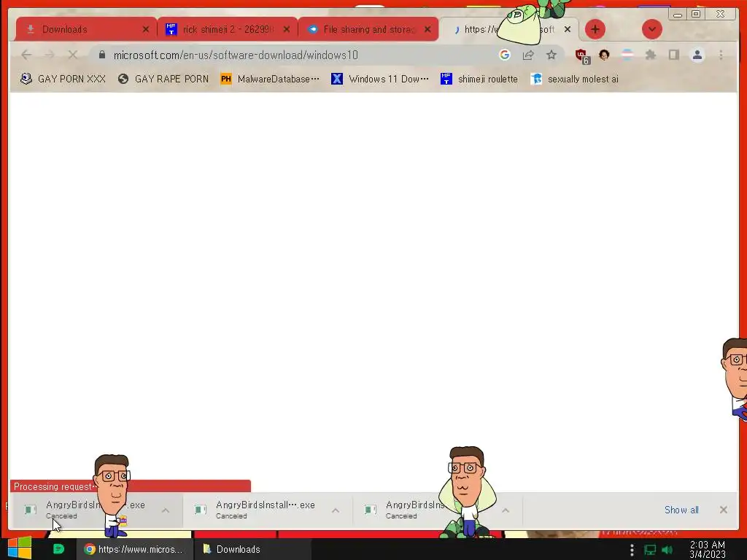Go forward with the forward arrow
This screenshot has height=560, width=747.
(50, 55)
